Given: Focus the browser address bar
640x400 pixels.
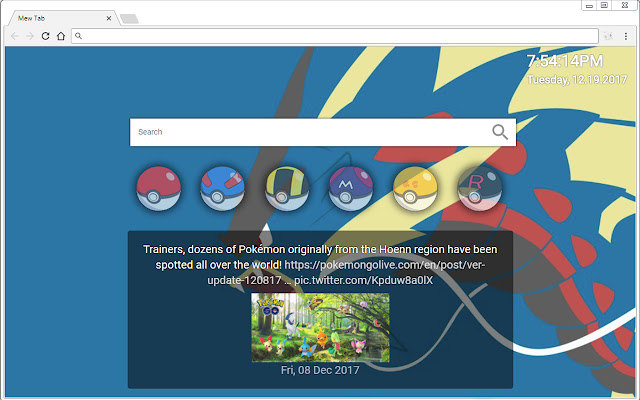Looking at the screenshot, I should coord(335,36).
